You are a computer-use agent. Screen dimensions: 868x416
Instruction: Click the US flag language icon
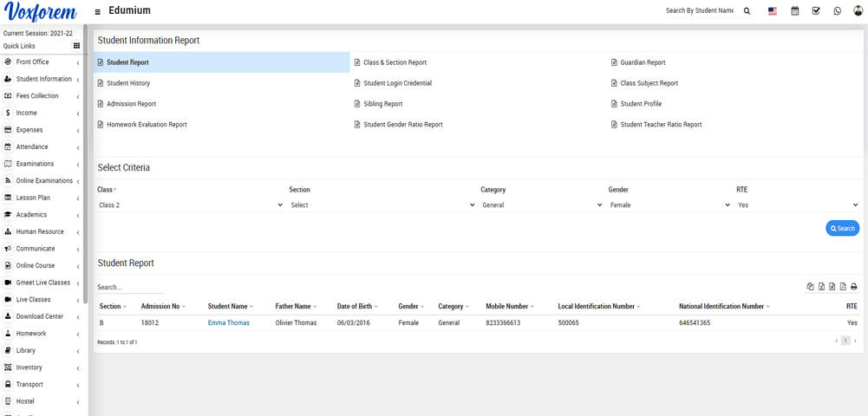click(773, 11)
